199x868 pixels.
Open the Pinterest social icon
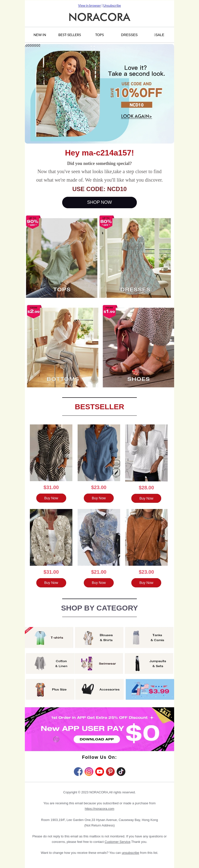[x=110, y=772]
